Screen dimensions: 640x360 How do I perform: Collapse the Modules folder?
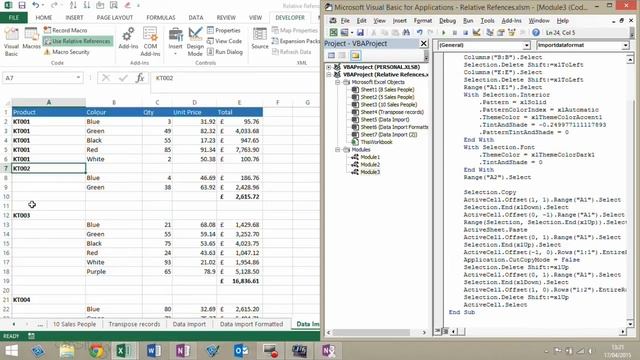pyautogui.click(x=338, y=150)
